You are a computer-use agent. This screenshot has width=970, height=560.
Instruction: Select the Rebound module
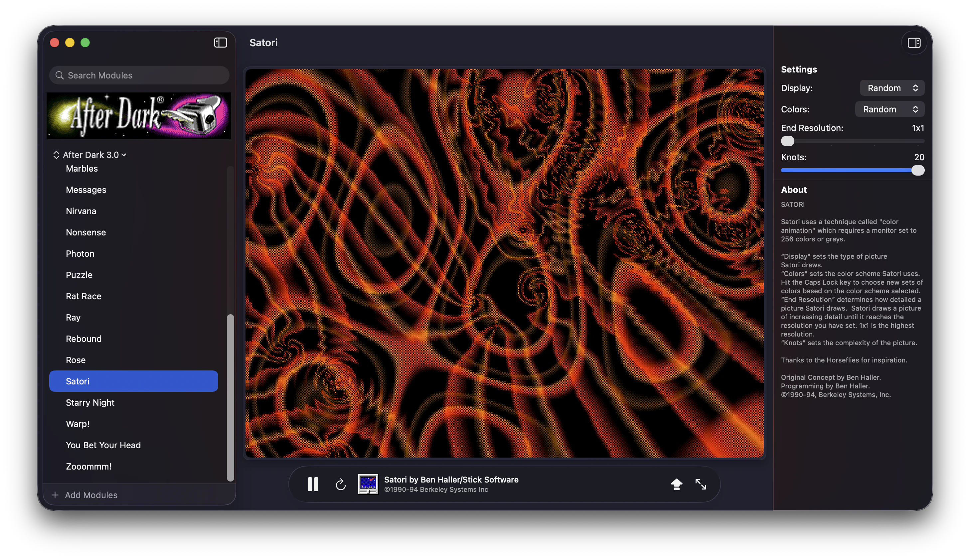click(133, 339)
